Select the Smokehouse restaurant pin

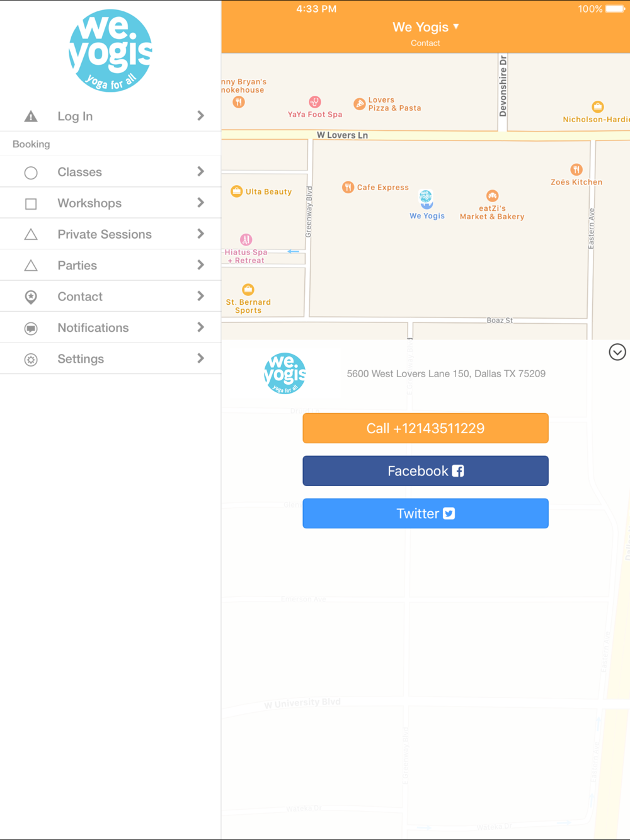pyautogui.click(x=239, y=102)
